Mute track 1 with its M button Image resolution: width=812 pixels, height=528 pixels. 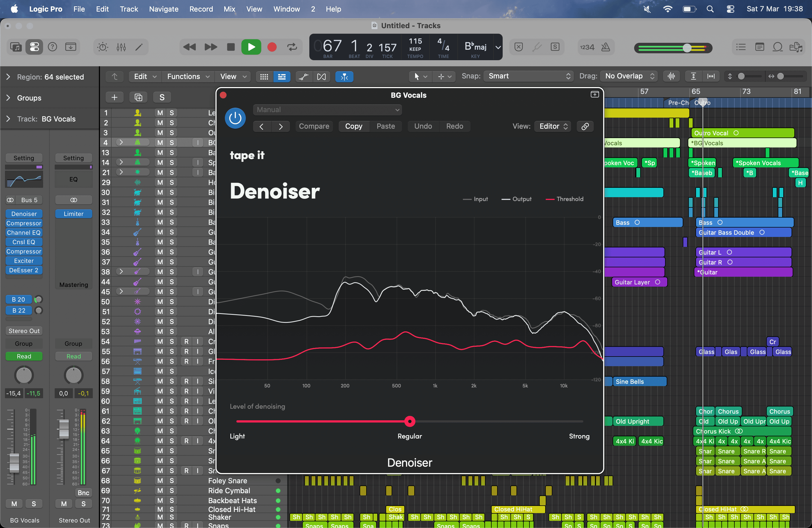[160, 113]
